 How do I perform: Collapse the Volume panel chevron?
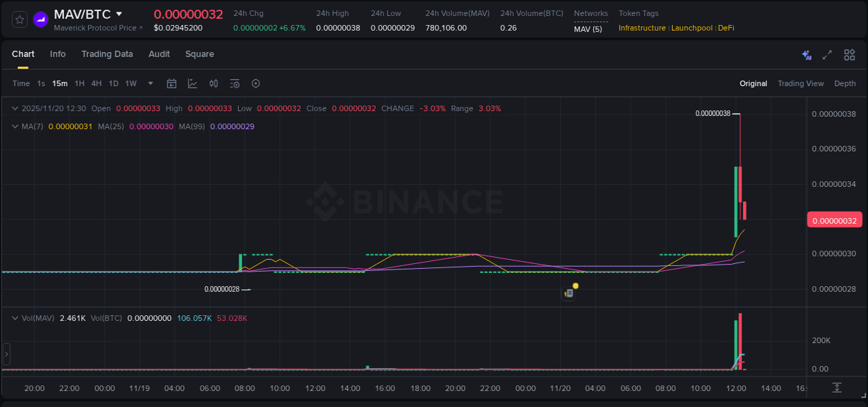click(14, 317)
